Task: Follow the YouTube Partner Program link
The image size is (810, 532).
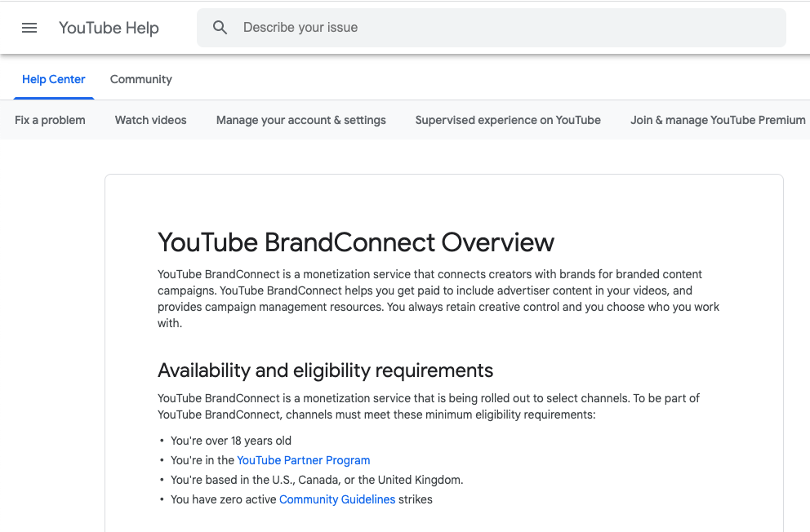Action: coord(304,460)
